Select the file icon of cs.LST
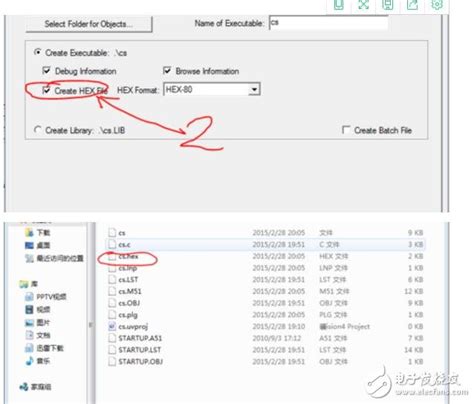Viewport: 474px width, 404px height. 112,279
